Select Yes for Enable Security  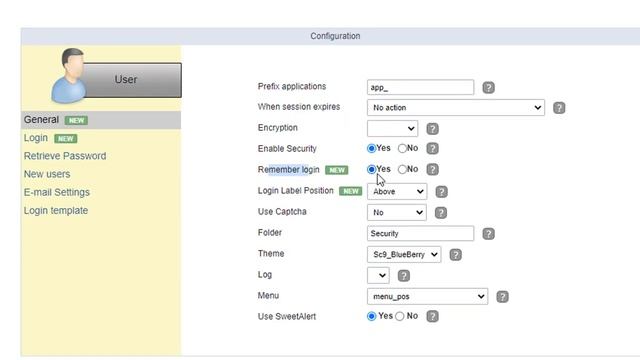point(371,148)
